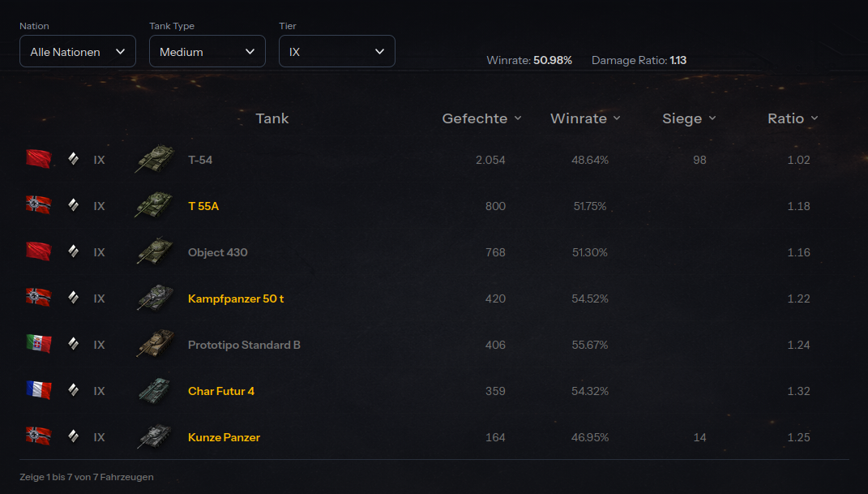Click the Kunze Panzer tank thumbnail

(x=154, y=437)
